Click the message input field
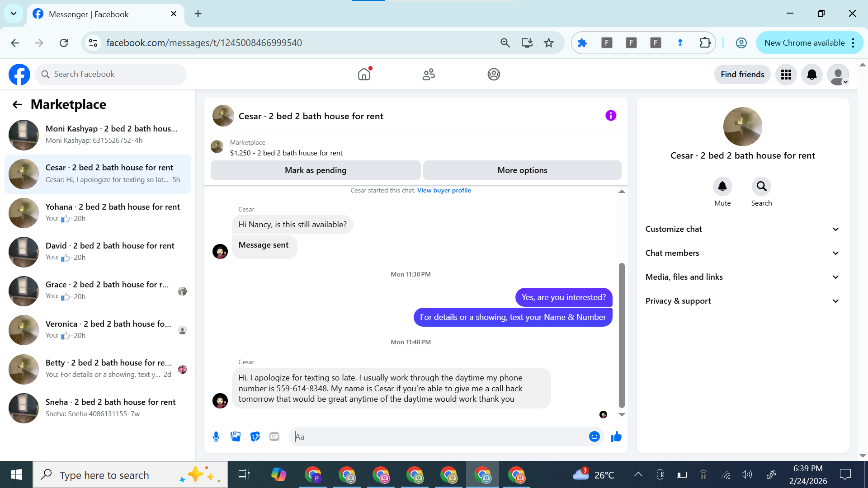This screenshot has height=488, width=868. pos(439,436)
